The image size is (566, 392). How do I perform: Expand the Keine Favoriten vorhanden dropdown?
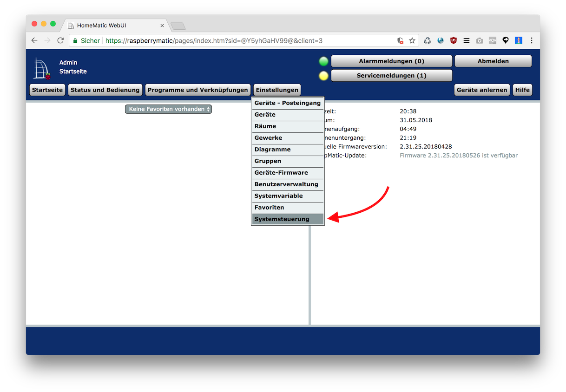click(x=168, y=109)
